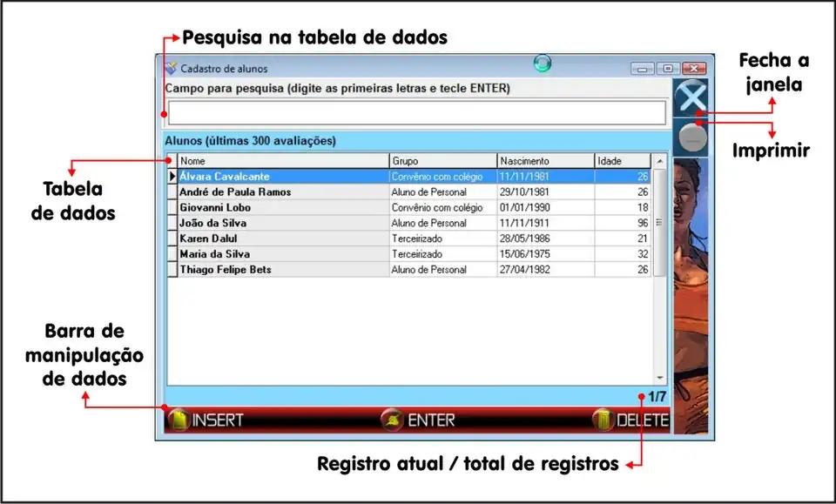
Task: Click the green orb in the title bar
Action: 543,64
